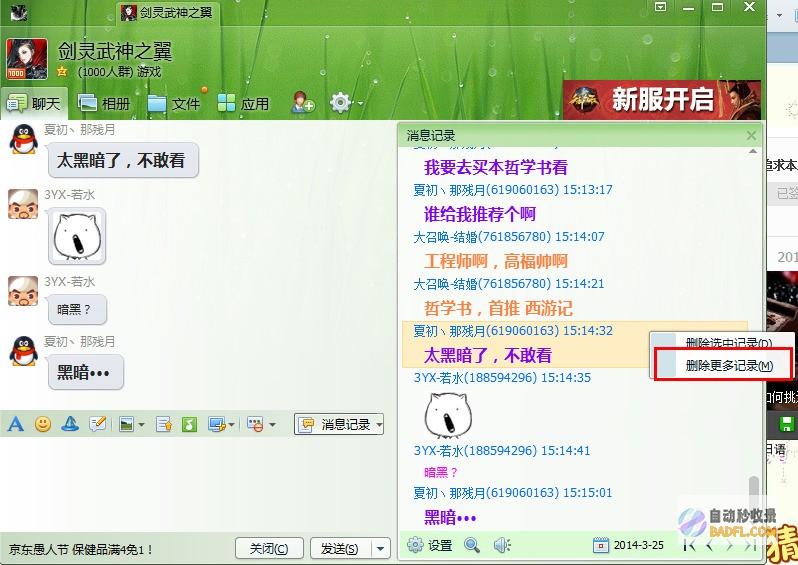This screenshot has width=798, height=565.
Task: Expand the message blocking dropdown arrow
Action: (272, 425)
